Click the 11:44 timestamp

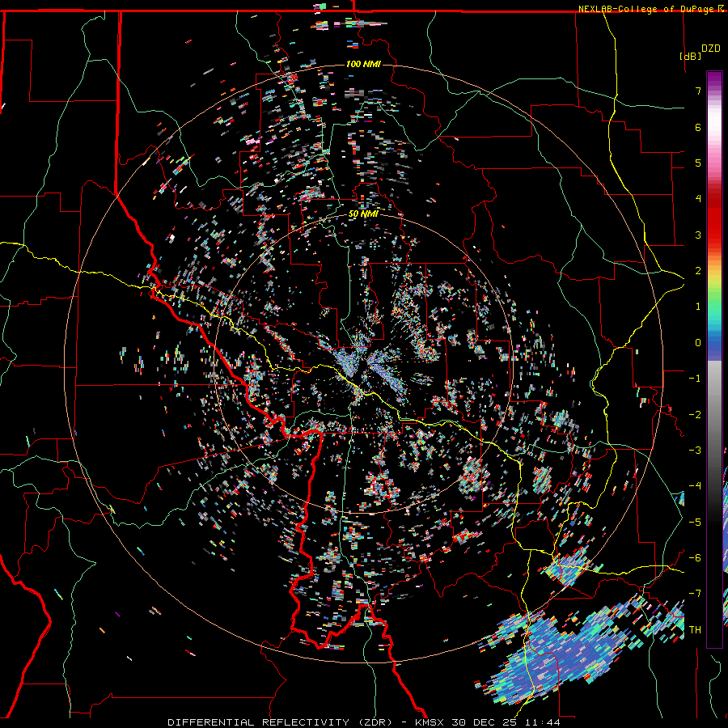click(x=542, y=722)
